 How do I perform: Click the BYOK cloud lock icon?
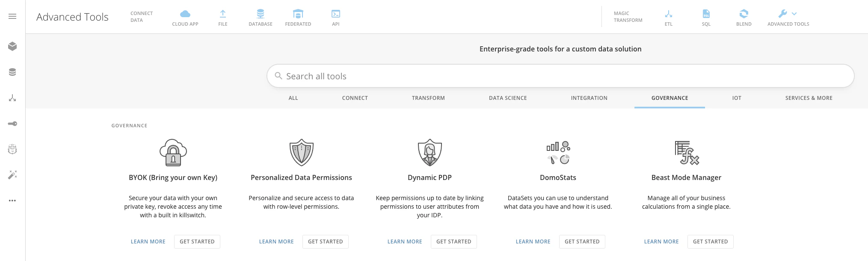(x=173, y=153)
